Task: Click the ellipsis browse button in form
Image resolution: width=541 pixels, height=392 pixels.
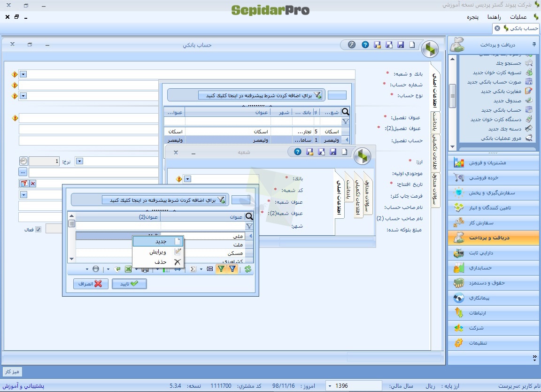Action: coord(23,172)
